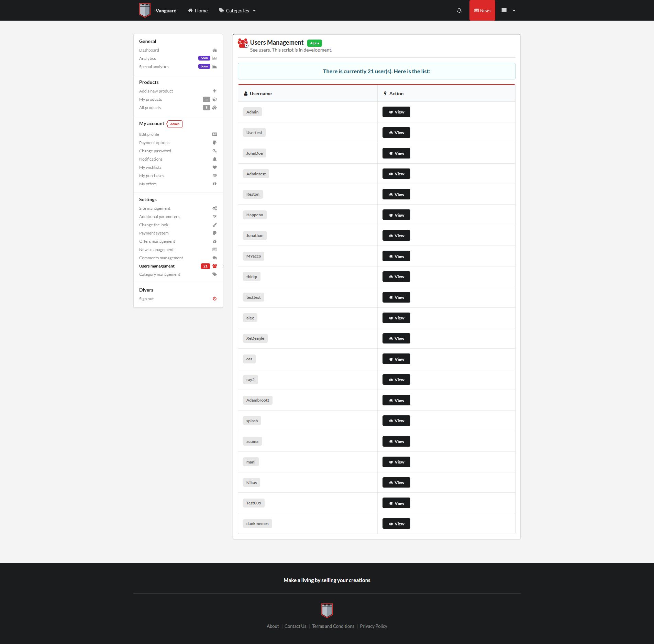Open Edit profile in the sidebar

(149, 134)
